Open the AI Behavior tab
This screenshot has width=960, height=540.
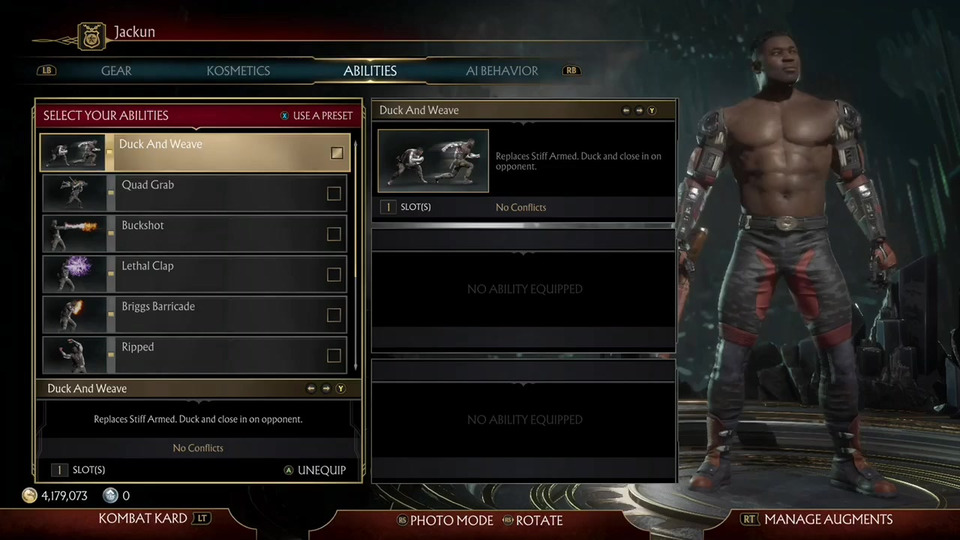tap(502, 71)
